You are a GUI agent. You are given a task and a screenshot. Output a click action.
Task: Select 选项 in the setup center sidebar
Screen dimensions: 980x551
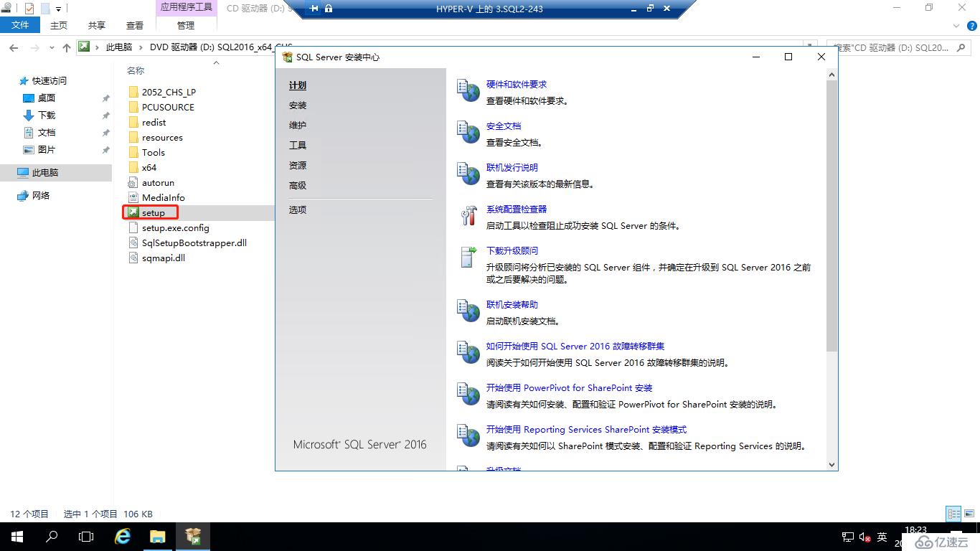[x=298, y=210]
